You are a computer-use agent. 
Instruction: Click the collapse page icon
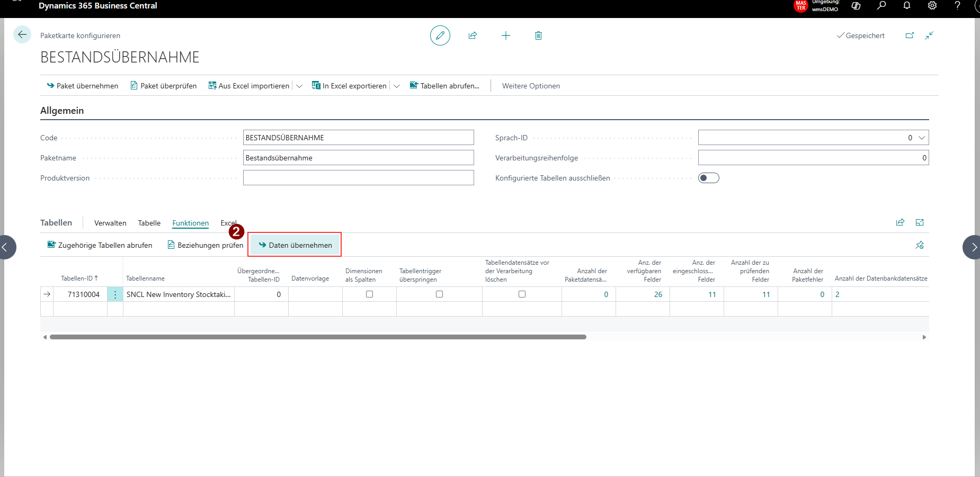(x=929, y=35)
